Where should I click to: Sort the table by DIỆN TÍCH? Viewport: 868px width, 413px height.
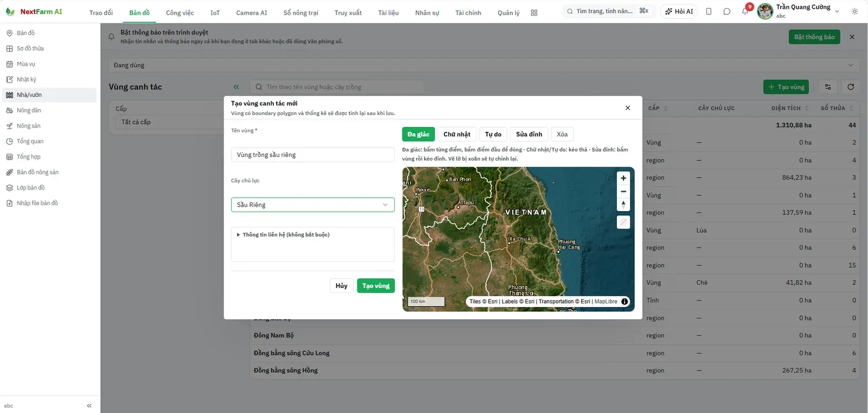click(x=790, y=108)
